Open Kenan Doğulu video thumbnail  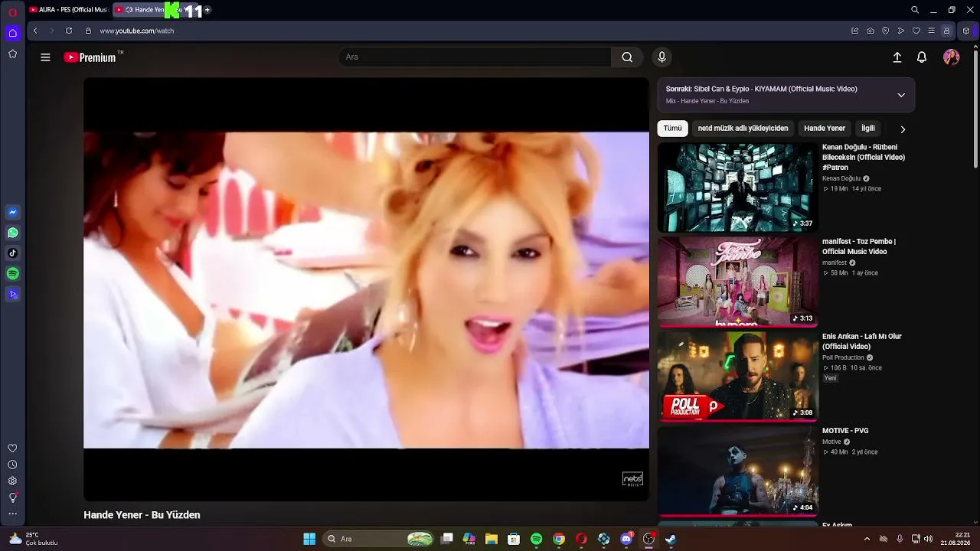click(738, 187)
